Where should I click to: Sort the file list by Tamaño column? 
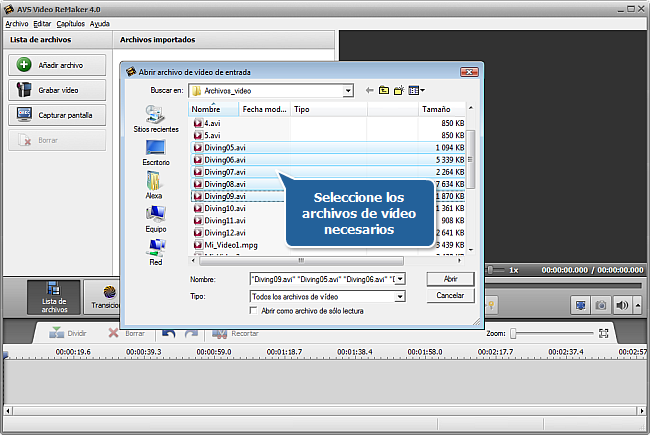tap(442, 109)
